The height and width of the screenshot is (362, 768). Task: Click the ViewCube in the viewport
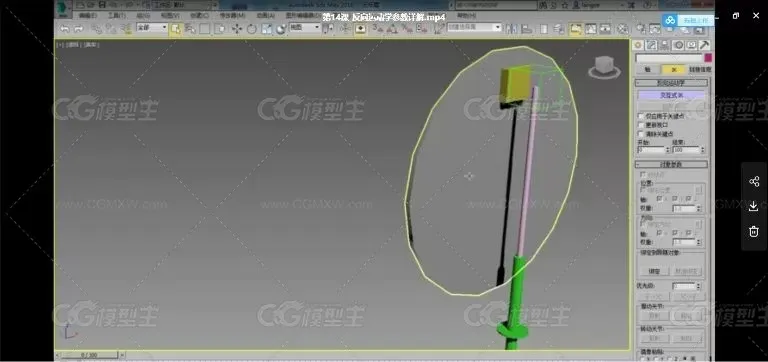tap(604, 68)
